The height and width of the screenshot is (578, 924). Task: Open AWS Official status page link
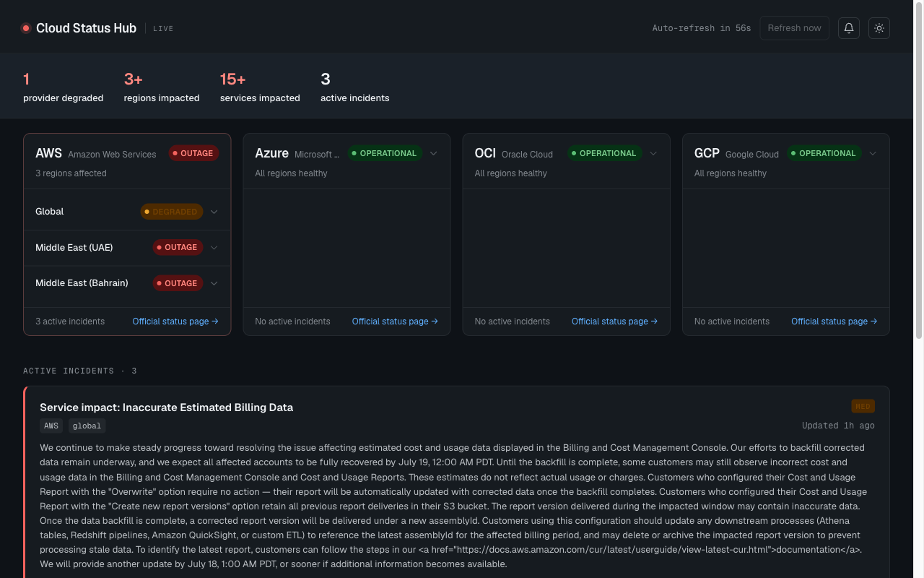175,322
